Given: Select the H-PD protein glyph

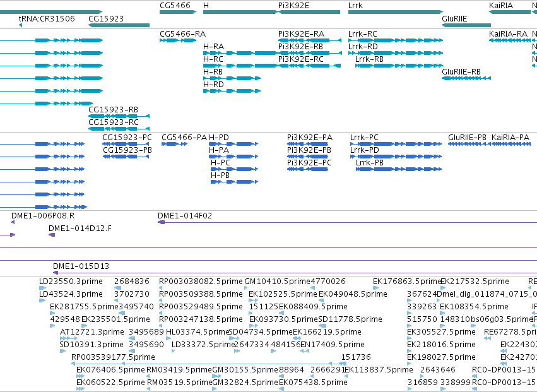Looking at the screenshot, I should 233,144.
